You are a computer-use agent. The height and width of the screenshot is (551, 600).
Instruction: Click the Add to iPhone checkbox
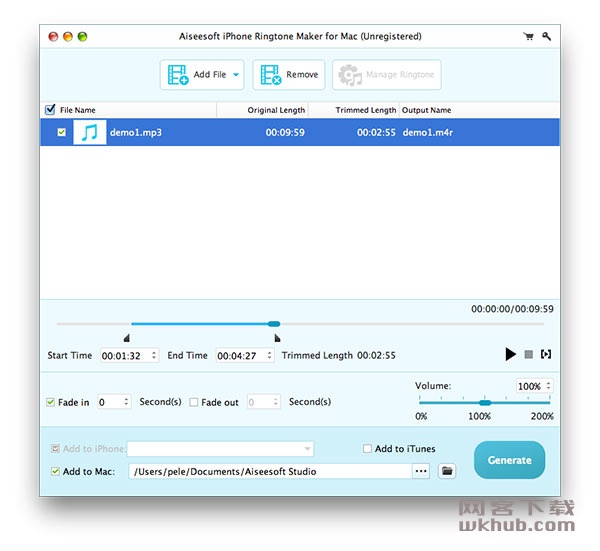point(55,448)
